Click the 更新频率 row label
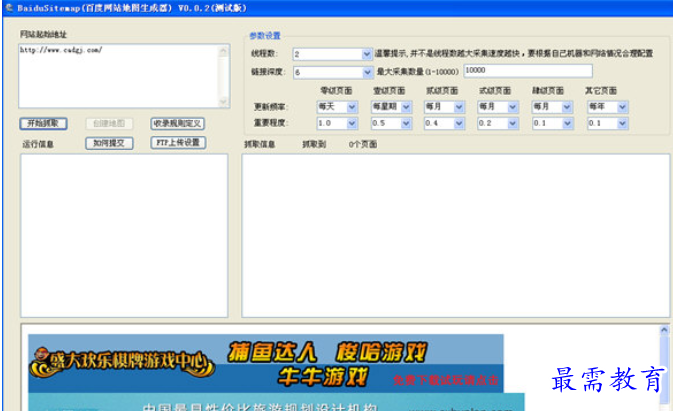This screenshot has width=673, height=411. click(x=270, y=107)
